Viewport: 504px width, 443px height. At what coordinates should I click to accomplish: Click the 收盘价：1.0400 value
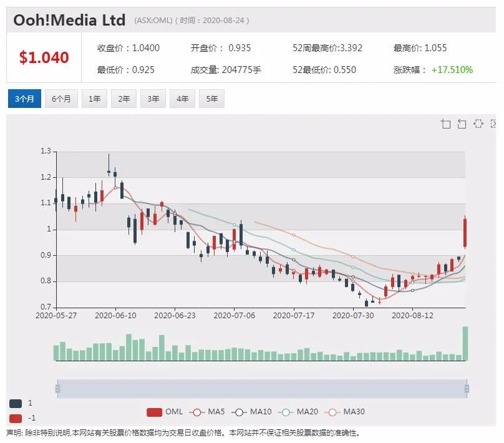pyautogui.click(x=128, y=48)
